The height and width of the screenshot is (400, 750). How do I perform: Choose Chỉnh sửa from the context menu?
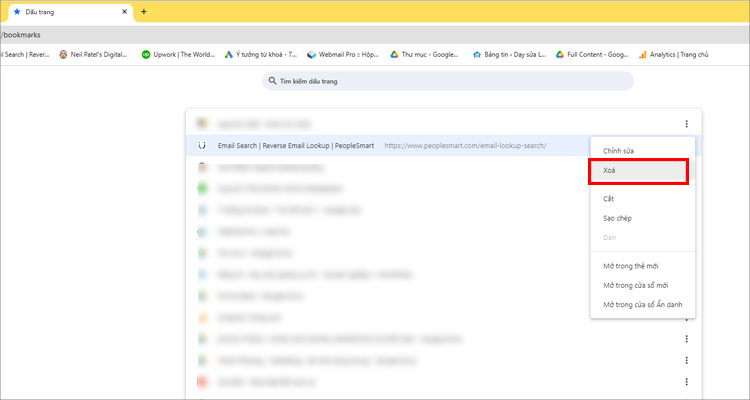coord(643,151)
